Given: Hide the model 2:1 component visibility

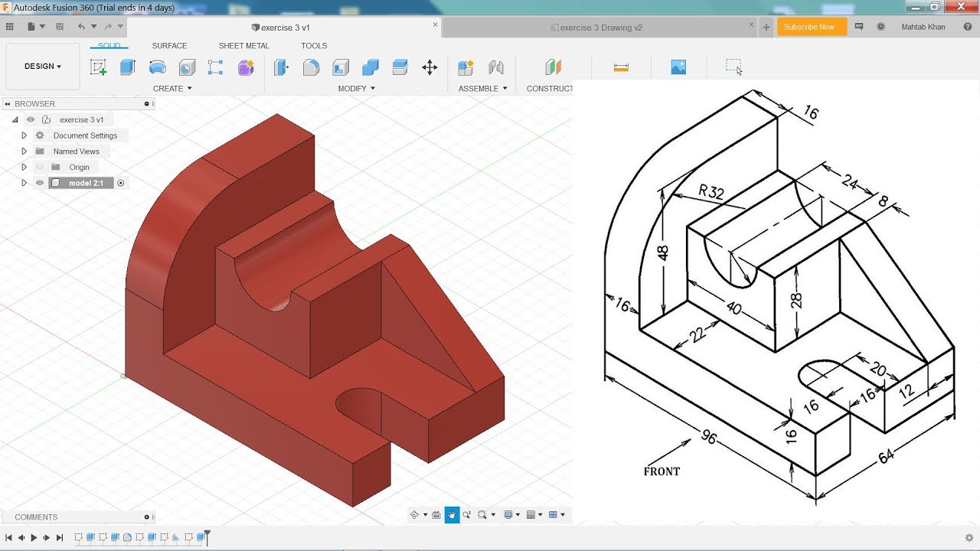Looking at the screenshot, I should pyautogui.click(x=40, y=183).
